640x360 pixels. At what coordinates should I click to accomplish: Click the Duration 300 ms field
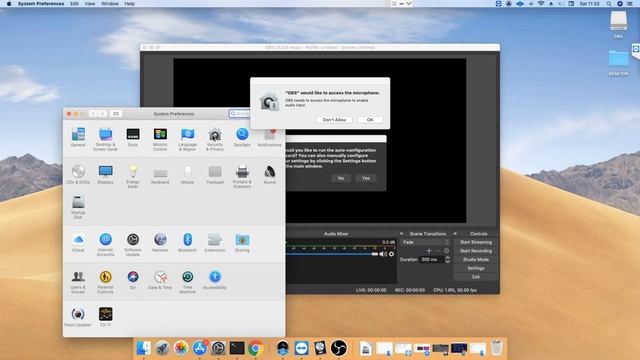(431, 259)
